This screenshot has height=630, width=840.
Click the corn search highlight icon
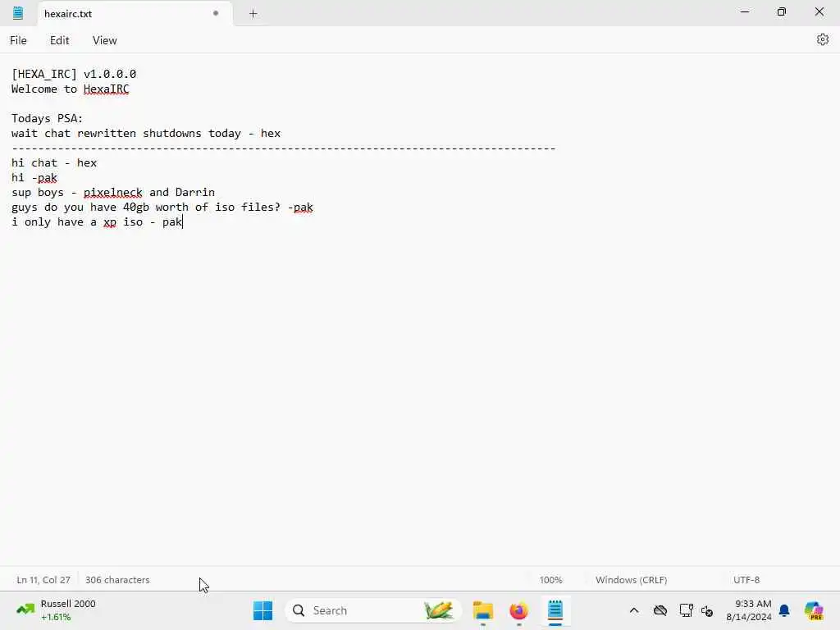point(439,610)
